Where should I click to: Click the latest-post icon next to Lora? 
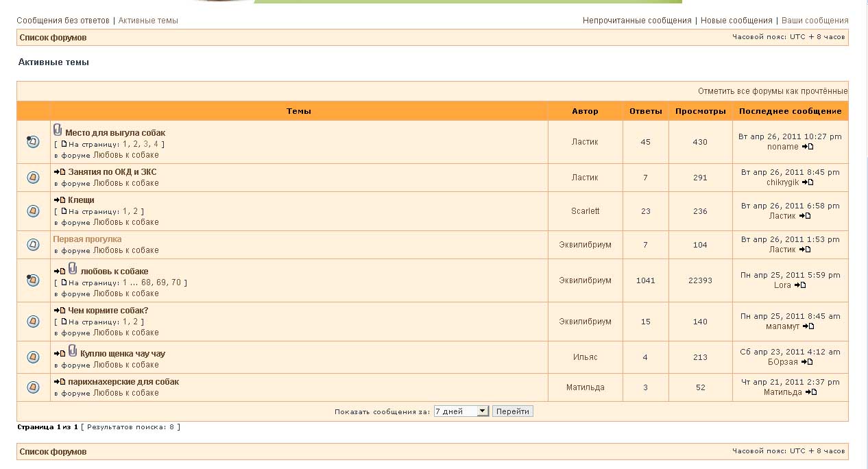pyautogui.click(x=800, y=285)
